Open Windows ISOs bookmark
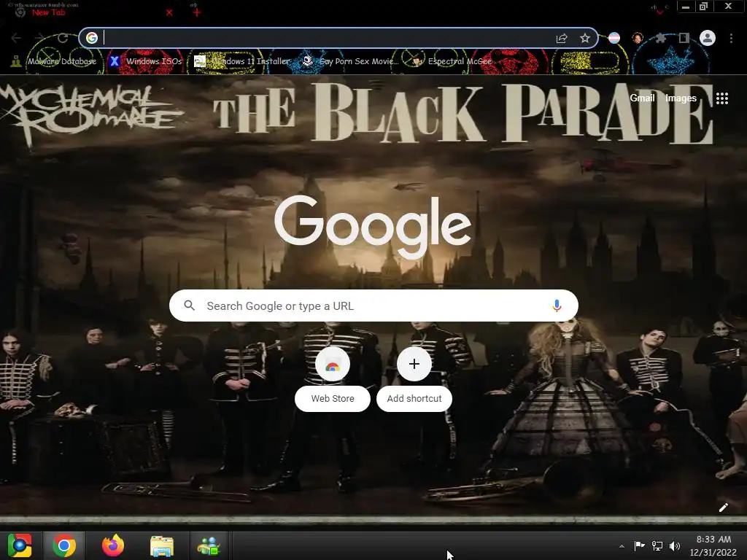 [146, 61]
